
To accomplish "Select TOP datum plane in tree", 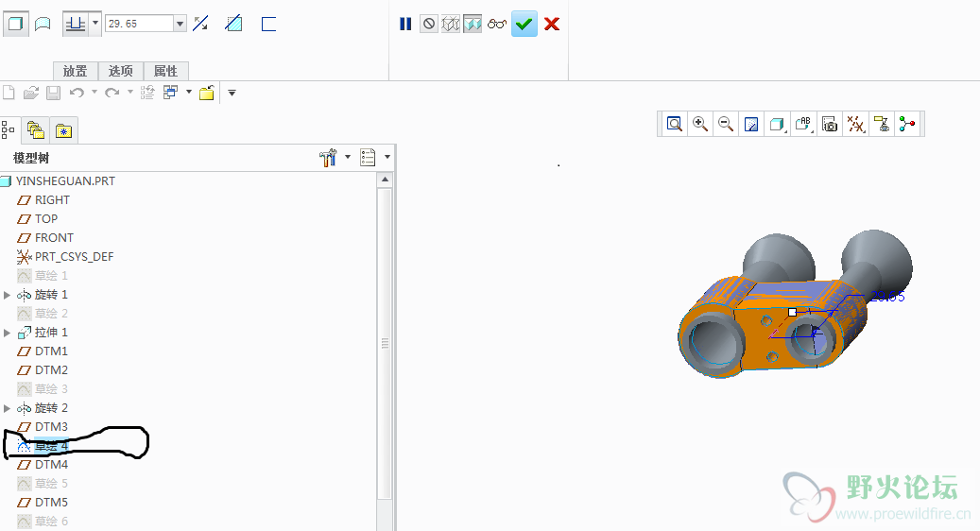I will 46,218.
